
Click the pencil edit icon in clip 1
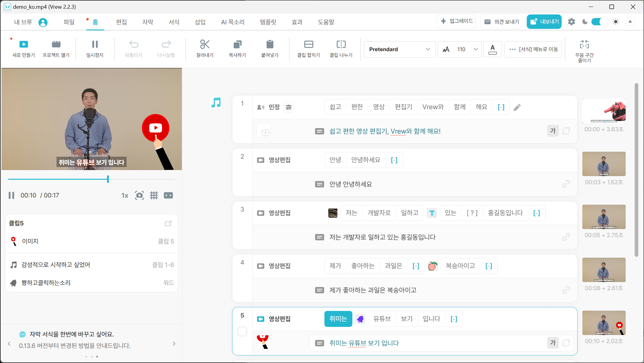pyautogui.click(x=517, y=107)
